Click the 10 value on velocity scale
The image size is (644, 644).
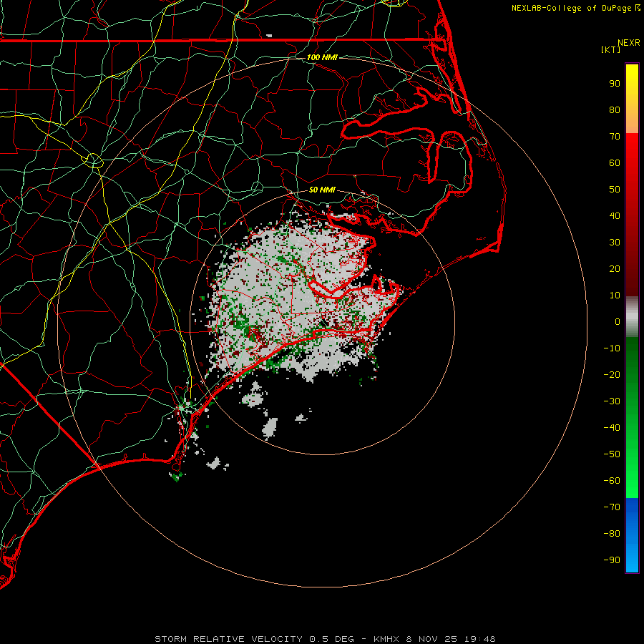pyautogui.click(x=615, y=296)
